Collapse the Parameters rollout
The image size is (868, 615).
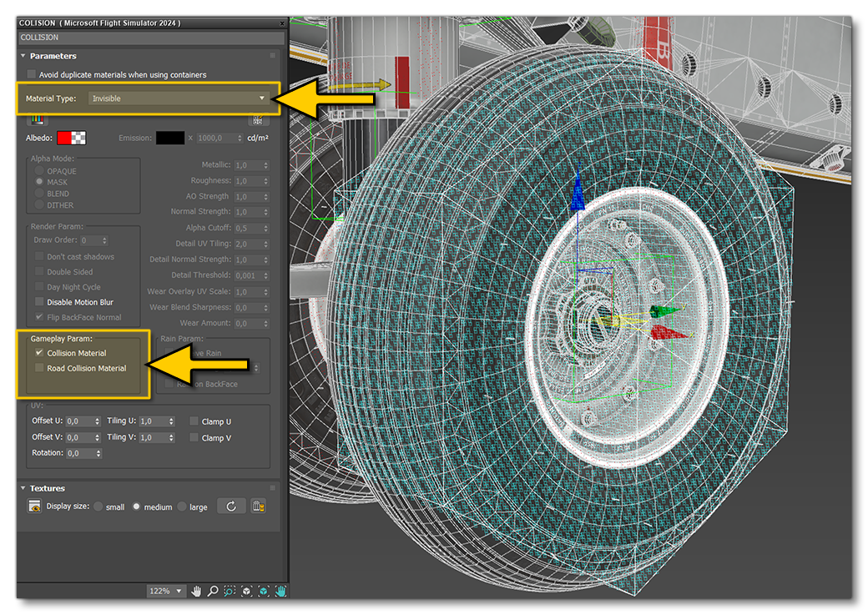(23, 56)
